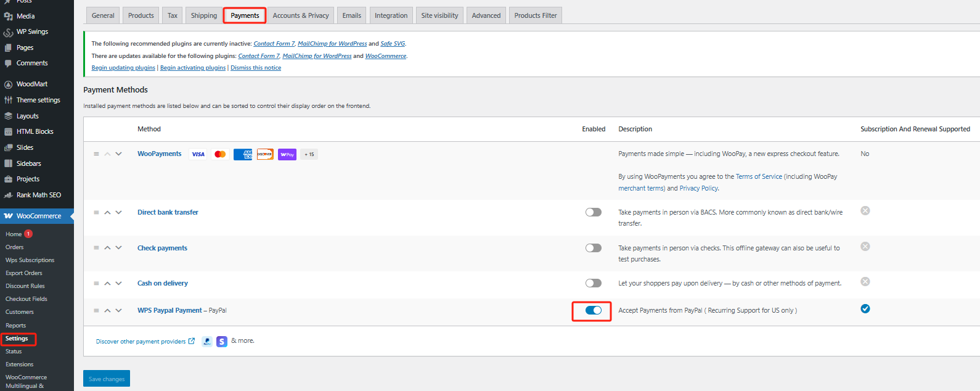Screen dimensions: 980x391
Task: Open the Accounts & Privacy tab
Action: [301, 15]
